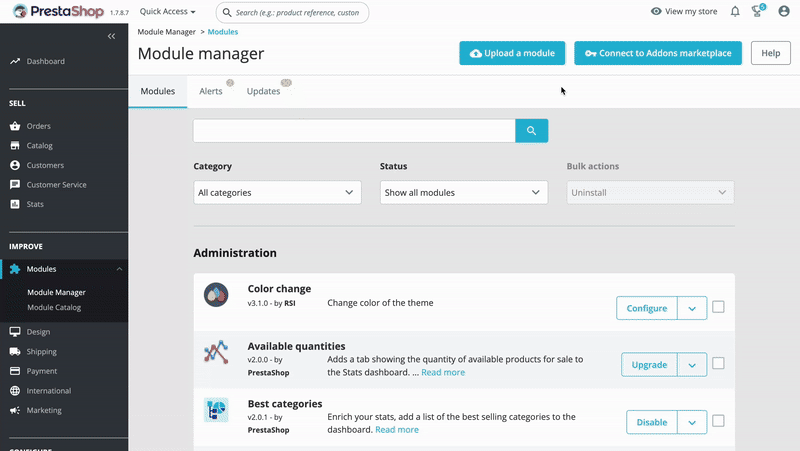Collapse the Modules sidebar submenu

click(x=119, y=269)
